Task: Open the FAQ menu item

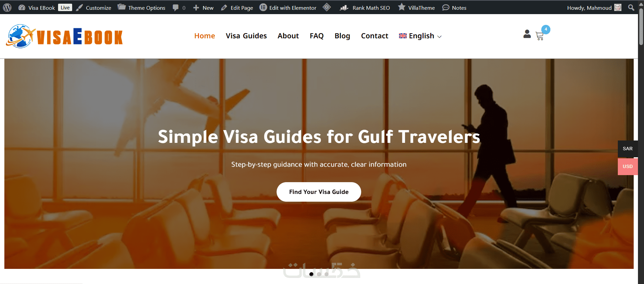Action: point(316,36)
